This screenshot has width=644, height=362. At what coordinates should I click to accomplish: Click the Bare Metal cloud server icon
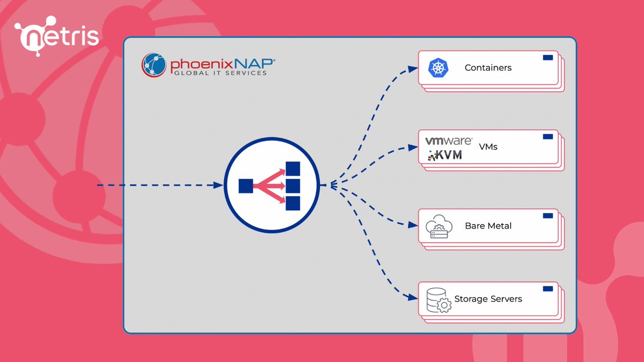tap(439, 226)
